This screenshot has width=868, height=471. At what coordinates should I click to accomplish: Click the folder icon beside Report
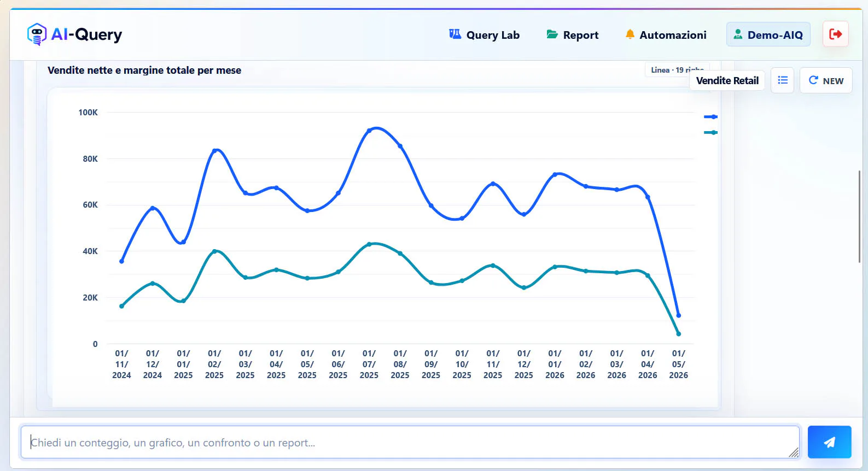tap(552, 34)
